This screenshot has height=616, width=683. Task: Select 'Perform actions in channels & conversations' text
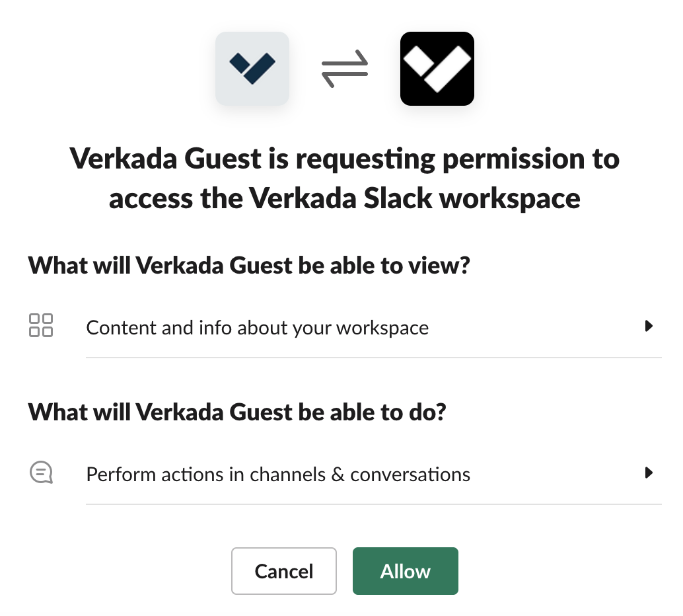click(x=278, y=475)
